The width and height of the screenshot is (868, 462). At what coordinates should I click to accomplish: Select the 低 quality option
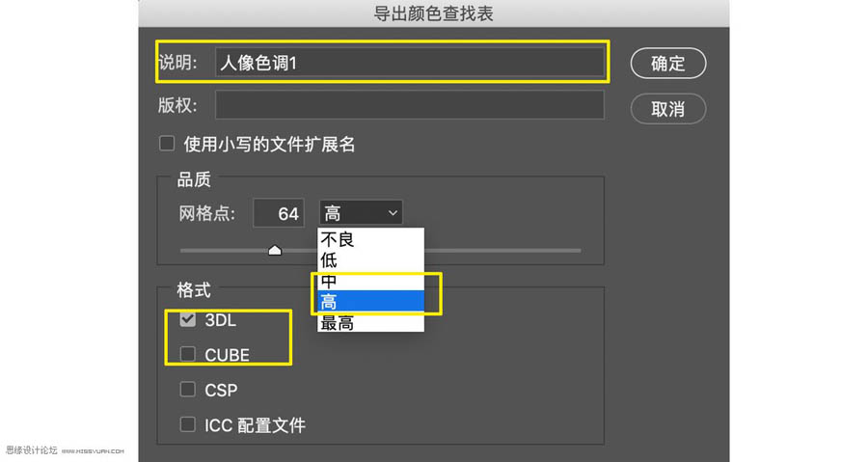point(330,260)
